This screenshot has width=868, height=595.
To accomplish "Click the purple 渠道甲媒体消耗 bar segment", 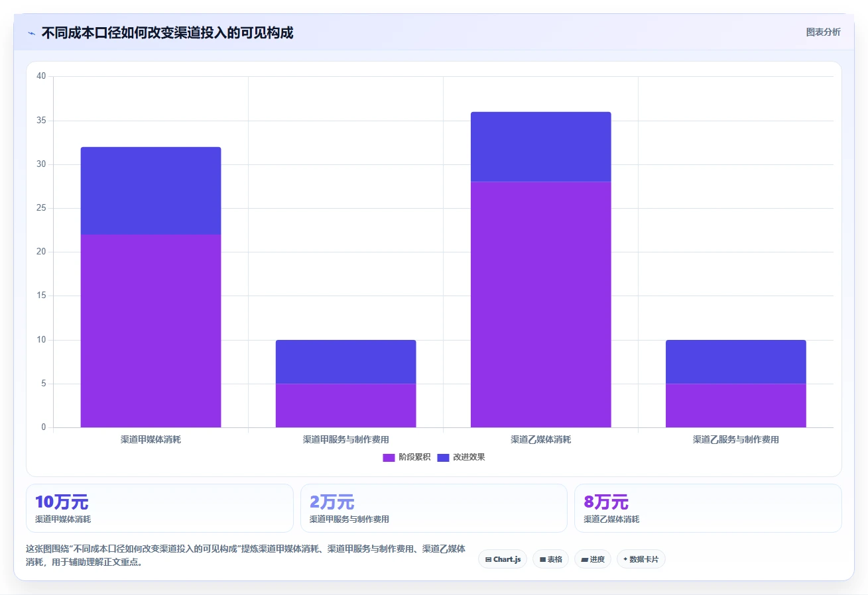I will tap(151, 331).
